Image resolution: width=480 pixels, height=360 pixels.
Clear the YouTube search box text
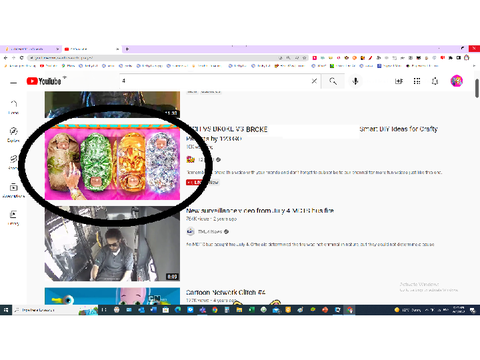[314, 81]
